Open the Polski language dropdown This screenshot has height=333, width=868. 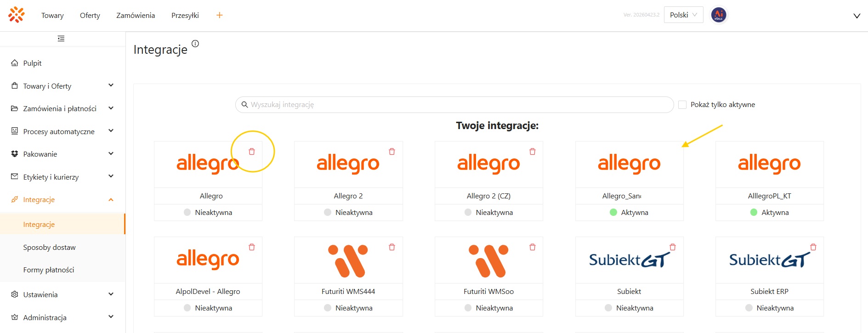point(683,15)
